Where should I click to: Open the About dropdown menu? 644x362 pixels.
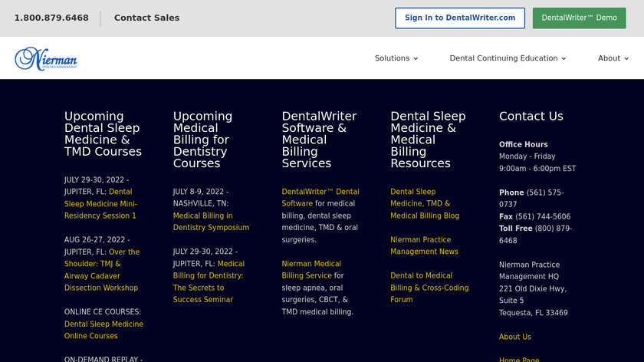pyautogui.click(x=613, y=58)
